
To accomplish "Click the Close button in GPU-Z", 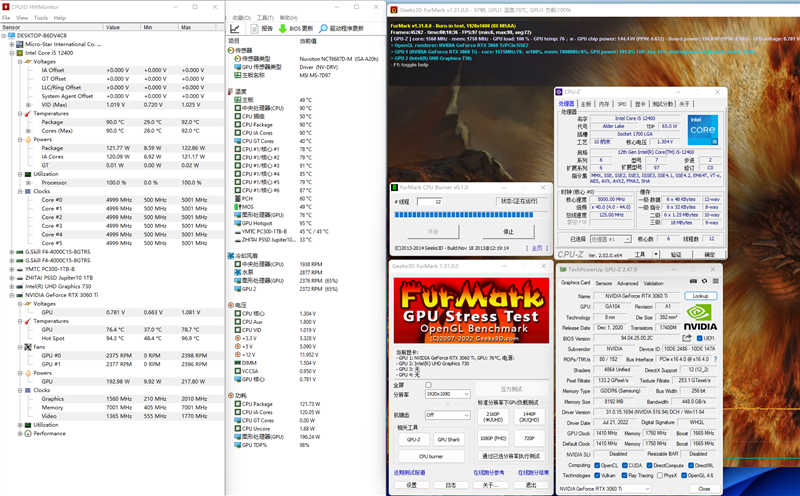I will pos(704,488).
